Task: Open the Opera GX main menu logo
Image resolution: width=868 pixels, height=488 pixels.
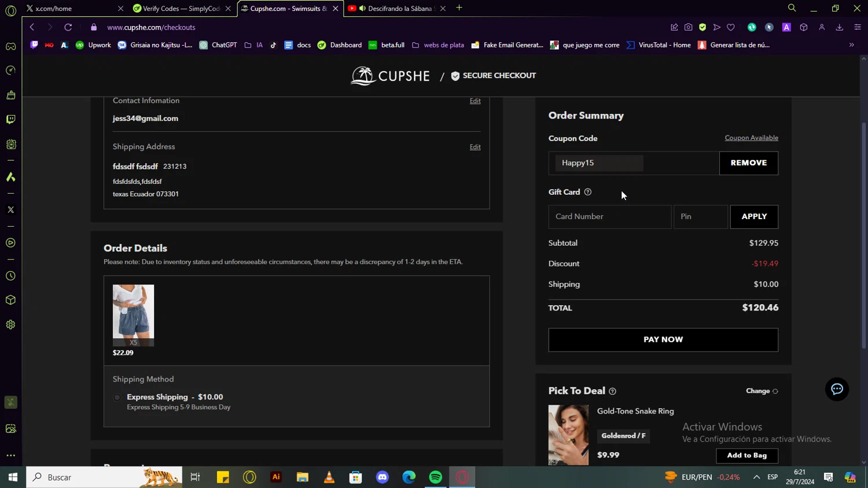Action: 10,11
